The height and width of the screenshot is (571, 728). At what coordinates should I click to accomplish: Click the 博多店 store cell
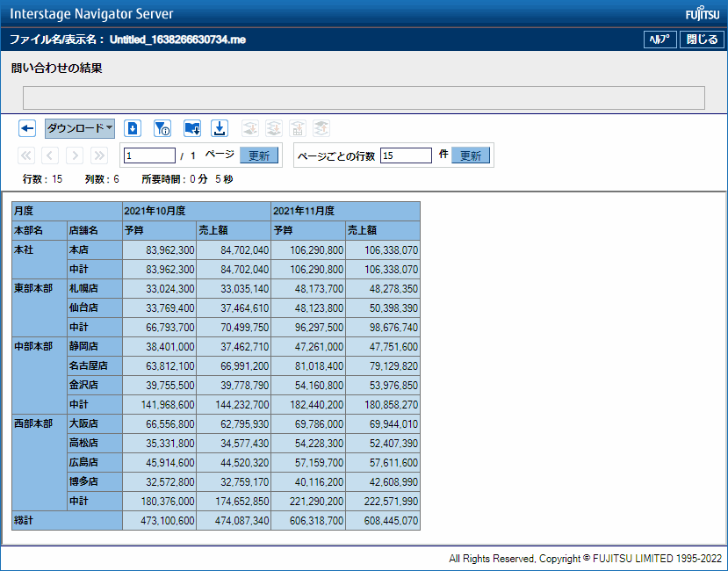(x=95, y=481)
